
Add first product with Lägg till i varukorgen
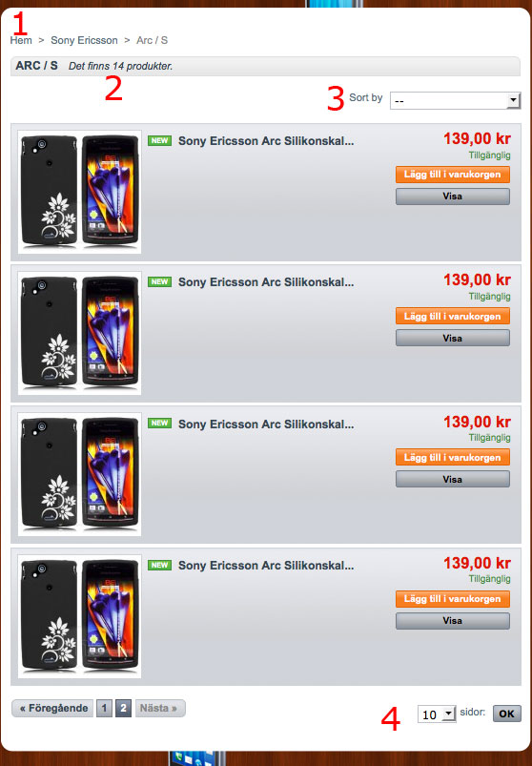pos(453,175)
